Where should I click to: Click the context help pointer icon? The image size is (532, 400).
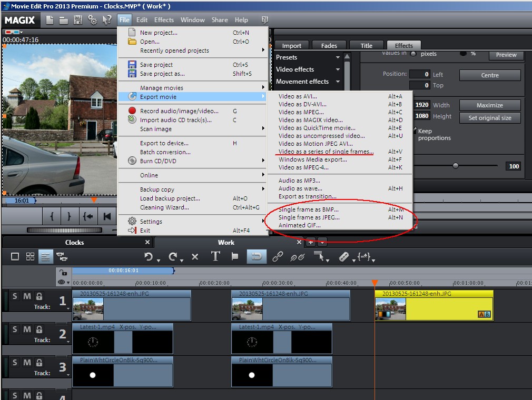click(107, 20)
